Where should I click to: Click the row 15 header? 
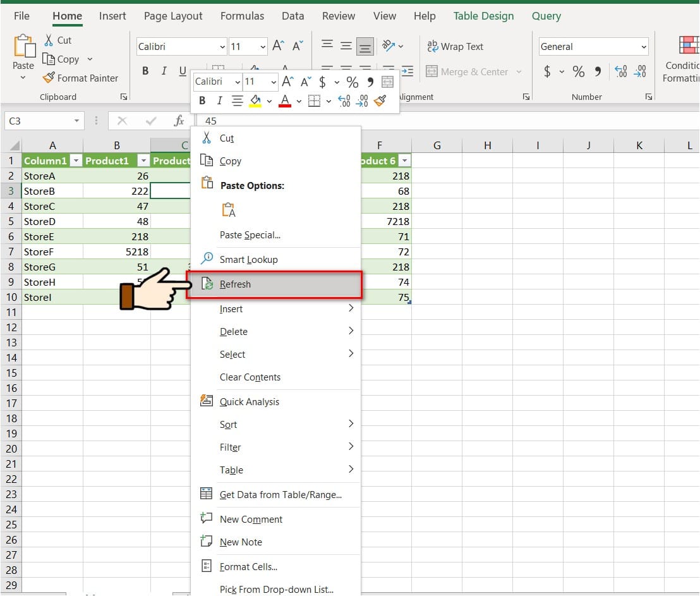(x=11, y=373)
